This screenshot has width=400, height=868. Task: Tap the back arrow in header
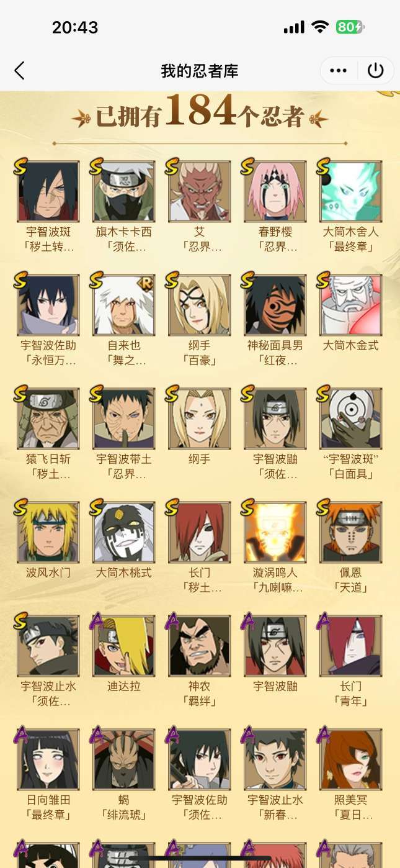pyautogui.click(x=20, y=71)
